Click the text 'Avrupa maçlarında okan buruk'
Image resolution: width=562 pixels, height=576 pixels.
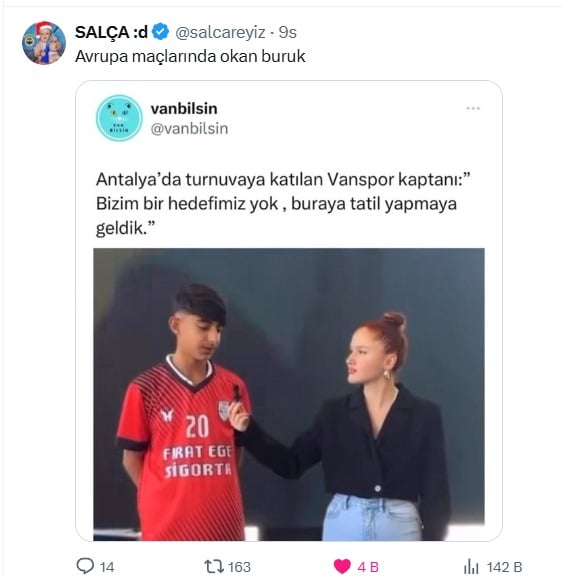(x=190, y=57)
